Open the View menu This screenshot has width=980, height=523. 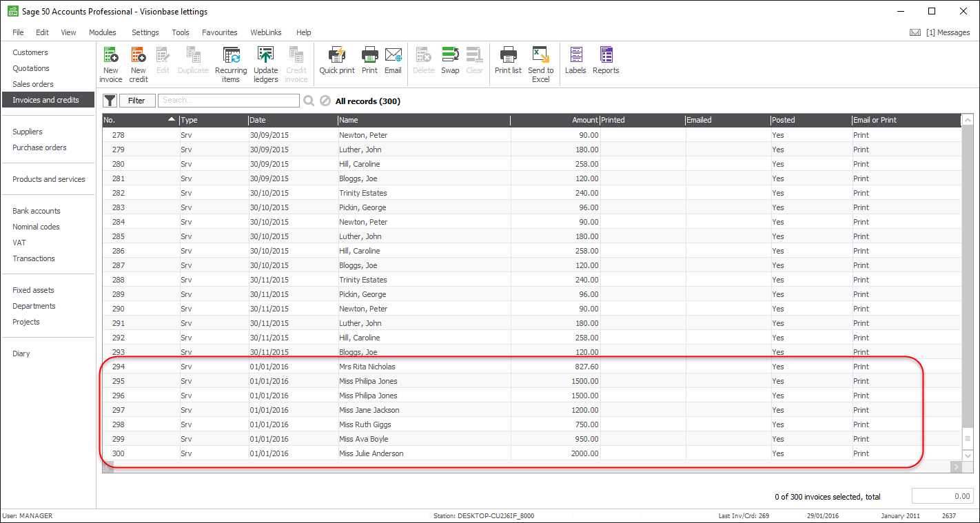(68, 32)
